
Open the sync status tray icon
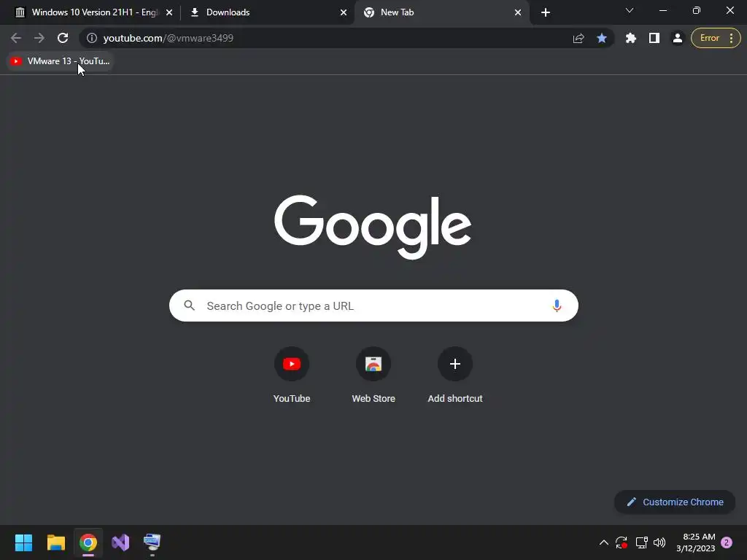pyautogui.click(x=622, y=542)
